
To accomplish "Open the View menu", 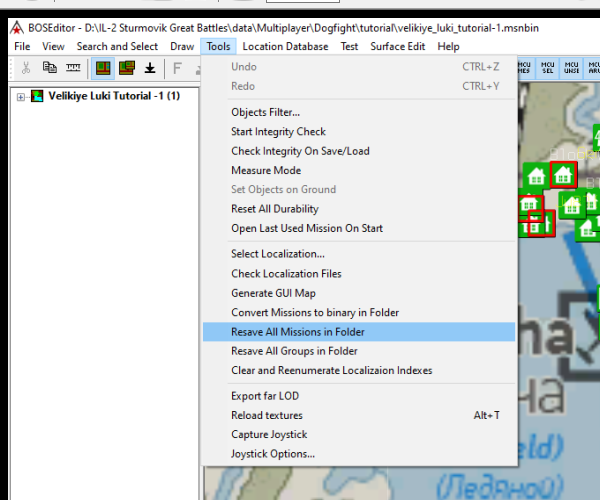I will 53,46.
